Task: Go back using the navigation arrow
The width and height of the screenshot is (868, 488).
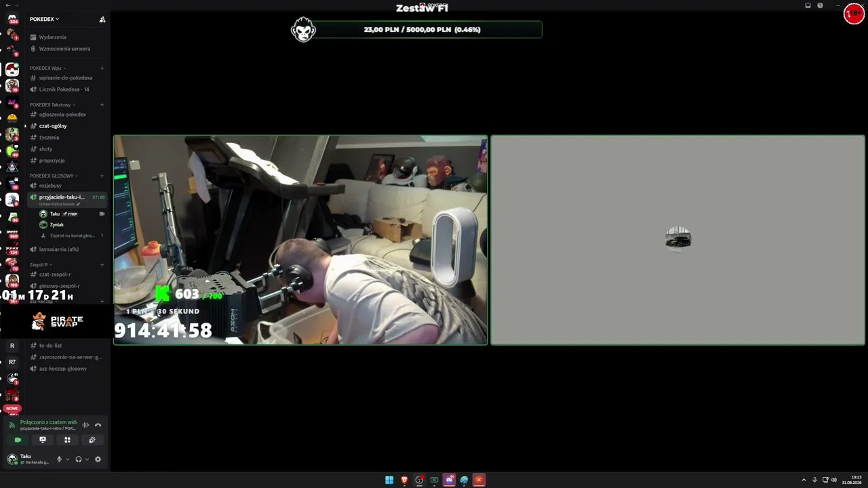Action: [7, 5]
